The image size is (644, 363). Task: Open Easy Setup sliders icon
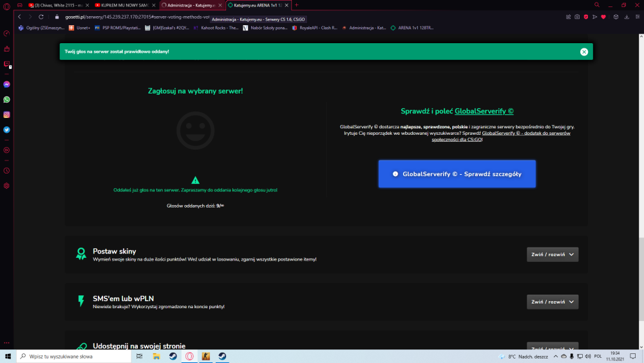coord(638,17)
